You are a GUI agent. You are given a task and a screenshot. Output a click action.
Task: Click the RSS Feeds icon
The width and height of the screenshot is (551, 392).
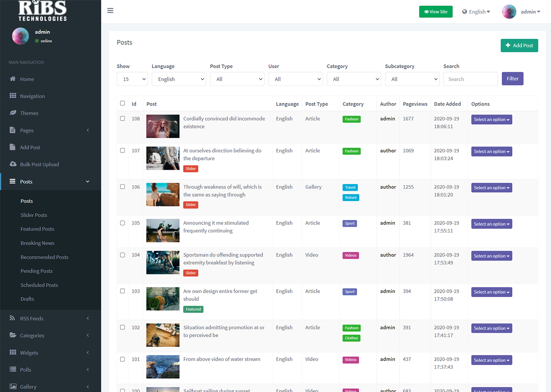pos(13,318)
